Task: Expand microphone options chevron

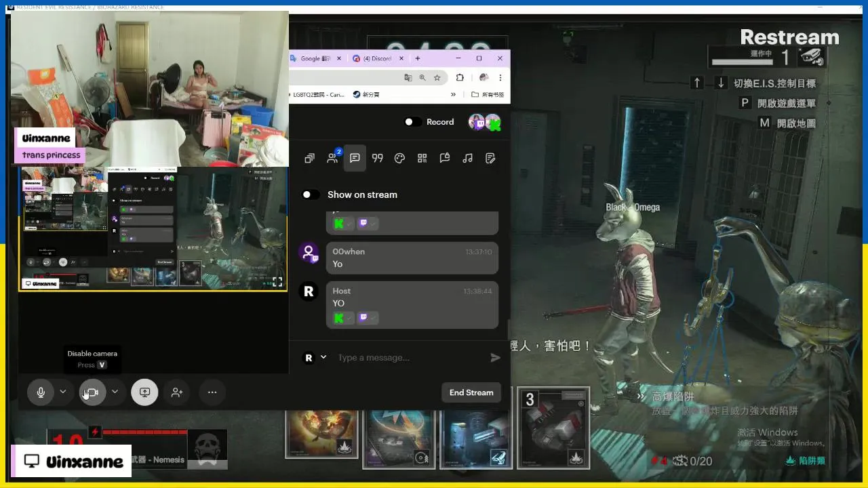Action: click(63, 392)
